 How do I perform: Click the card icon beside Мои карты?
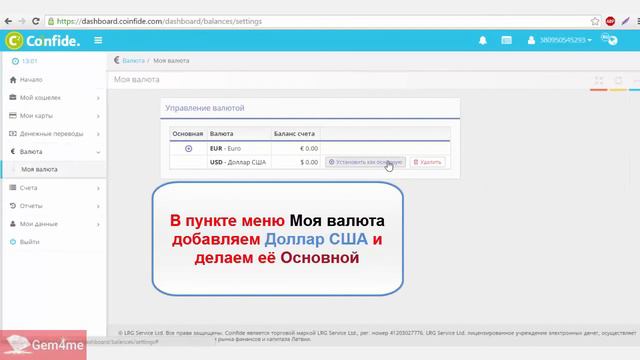point(13,116)
